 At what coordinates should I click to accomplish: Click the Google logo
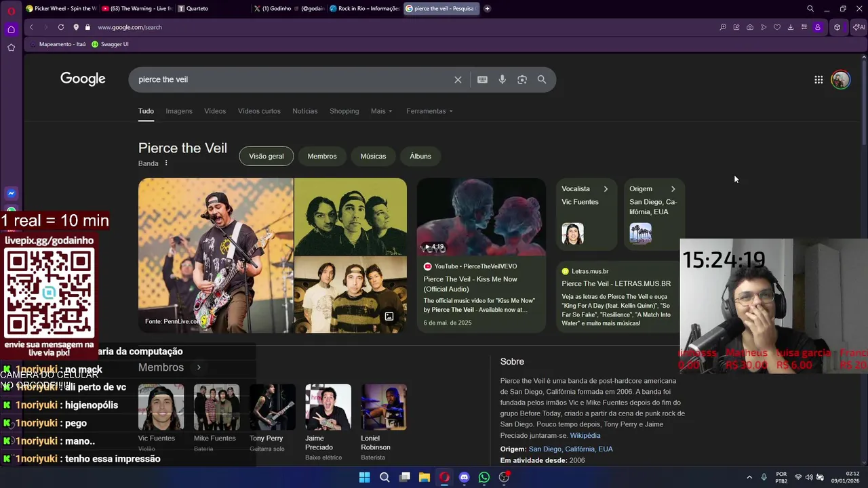83,79
